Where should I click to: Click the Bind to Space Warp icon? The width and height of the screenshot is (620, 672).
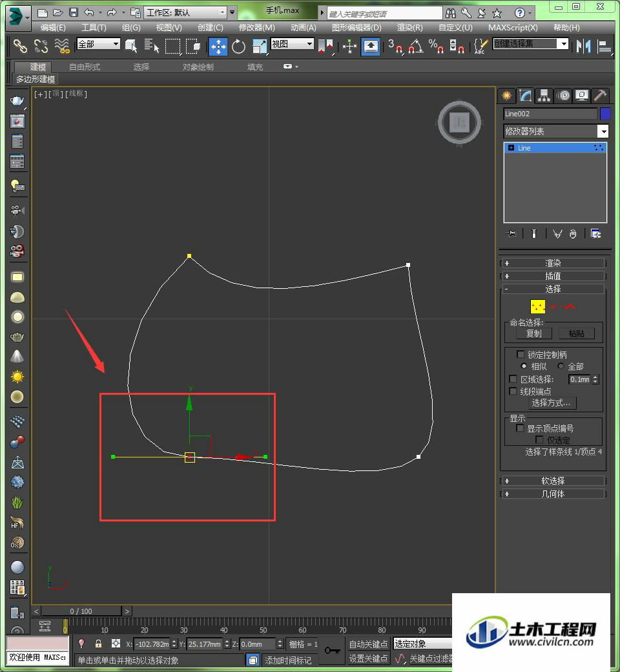point(62,46)
